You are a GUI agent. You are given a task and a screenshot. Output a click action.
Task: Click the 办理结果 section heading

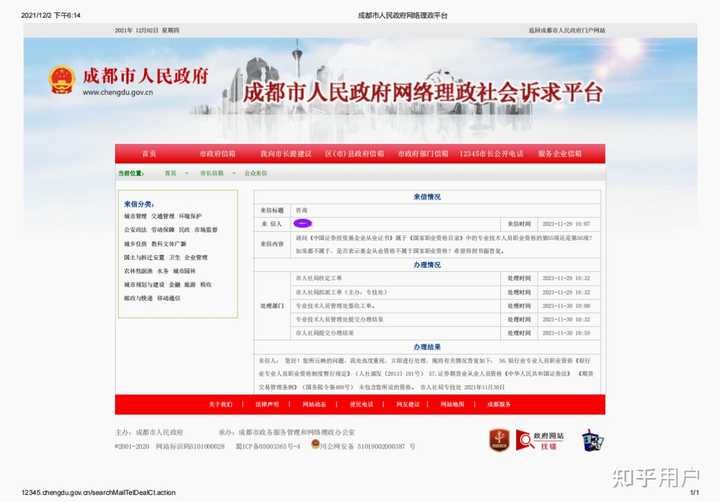click(x=427, y=347)
